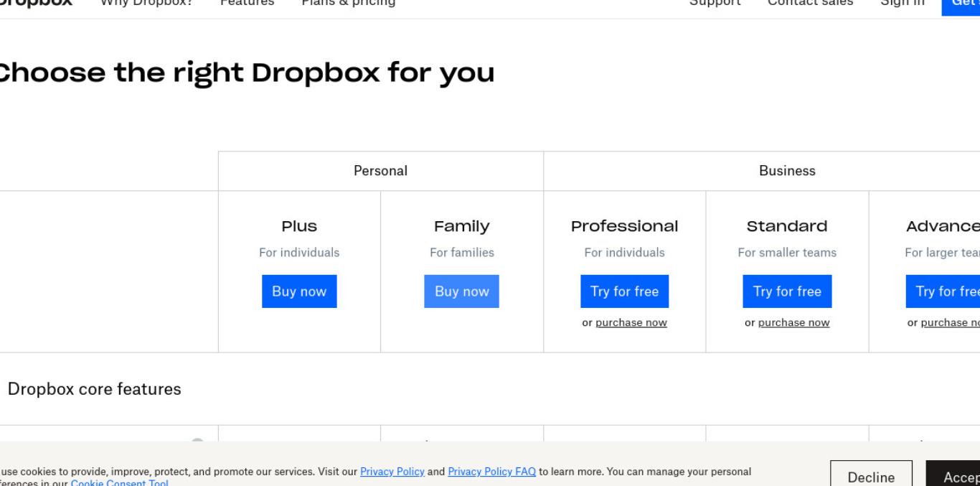Click Dropbox core features section title
980x486 pixels.
coord(94,389)
